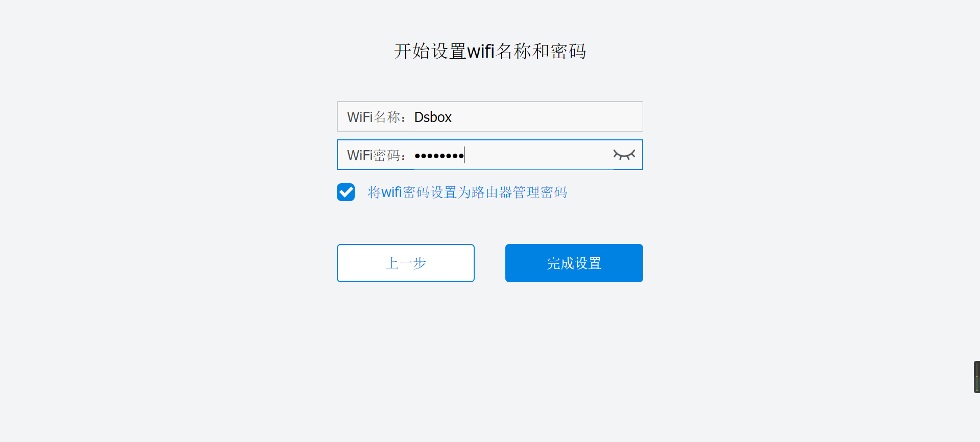Place cursor within the masked password dots
This screenshot has width=980, height=442.
coord(439,156)
